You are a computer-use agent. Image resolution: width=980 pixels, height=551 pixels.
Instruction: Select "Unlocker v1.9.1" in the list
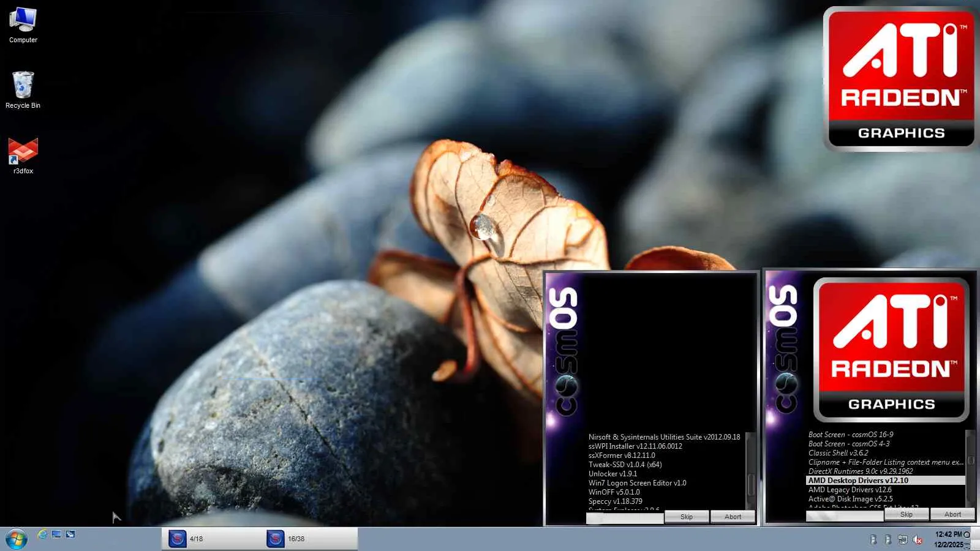click(612, 474)
